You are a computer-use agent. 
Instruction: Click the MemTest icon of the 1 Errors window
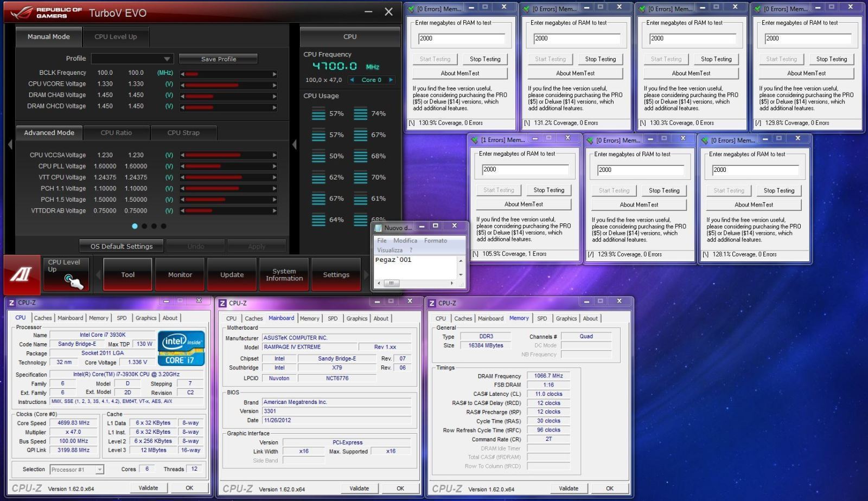(475, 140)
